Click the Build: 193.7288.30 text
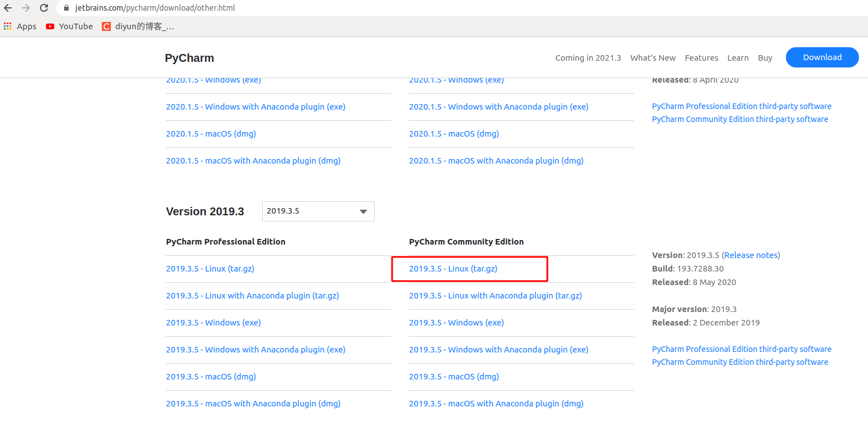This screenshot has width=868, height=434. (688, 269)
